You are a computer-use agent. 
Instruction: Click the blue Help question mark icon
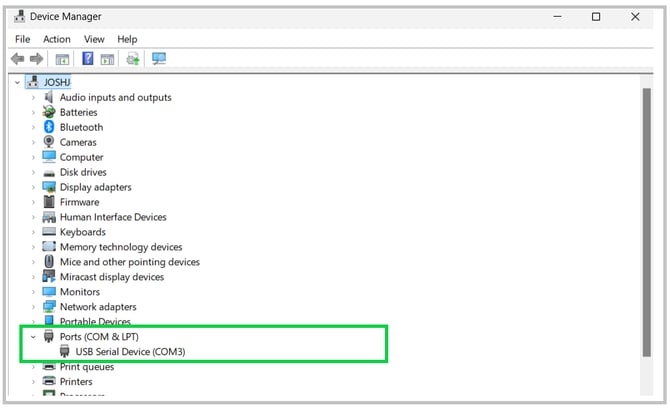[88, 58]
